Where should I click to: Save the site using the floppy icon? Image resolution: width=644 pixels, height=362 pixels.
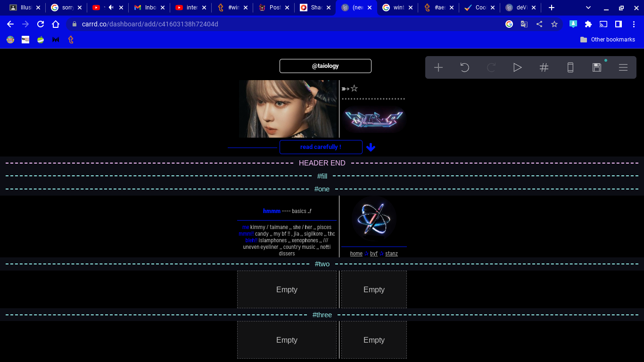pyautogui.click(x=597, y=67)
